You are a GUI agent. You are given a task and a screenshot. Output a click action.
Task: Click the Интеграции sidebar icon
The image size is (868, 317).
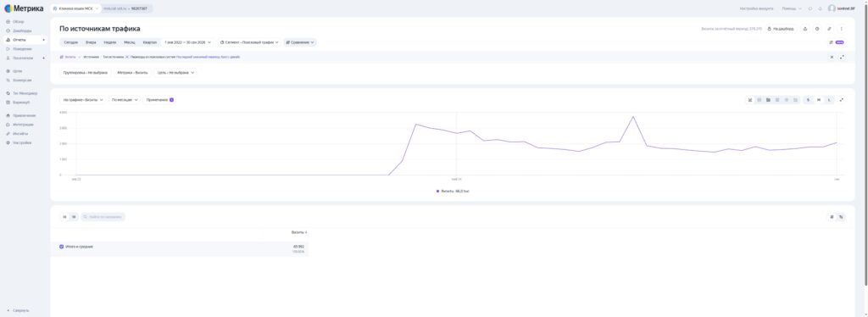tap(8, 125)
